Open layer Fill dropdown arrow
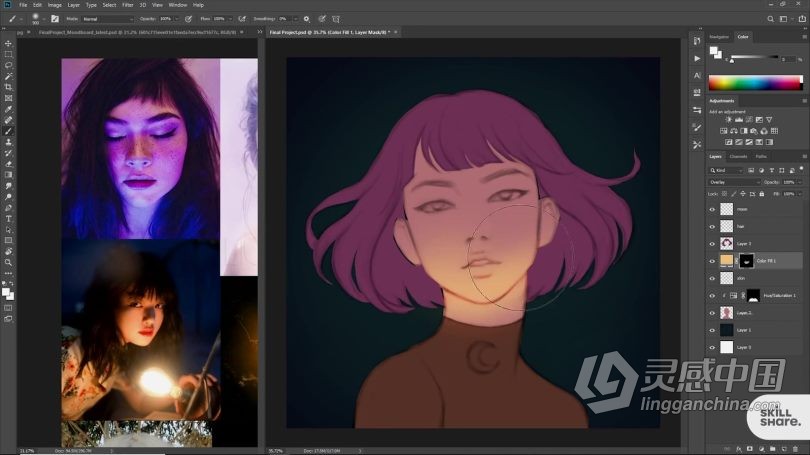This screenshot has width=810, height=455. 800,194
